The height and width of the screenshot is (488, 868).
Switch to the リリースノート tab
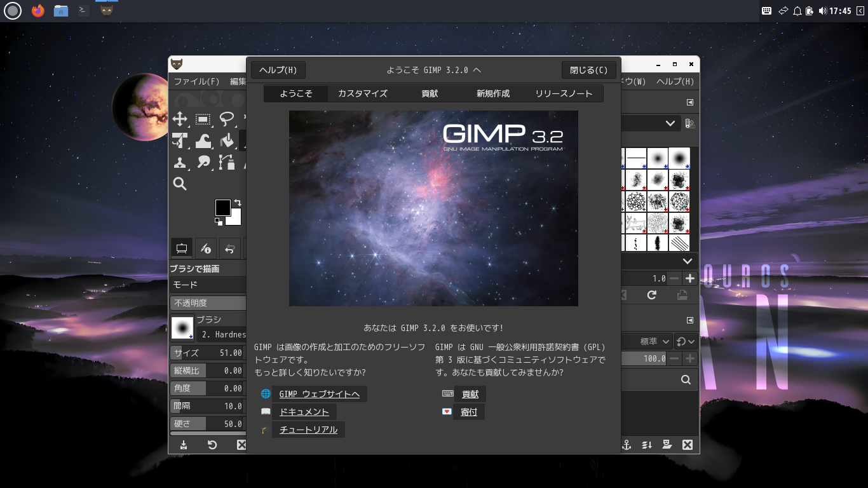pos(564,93)
